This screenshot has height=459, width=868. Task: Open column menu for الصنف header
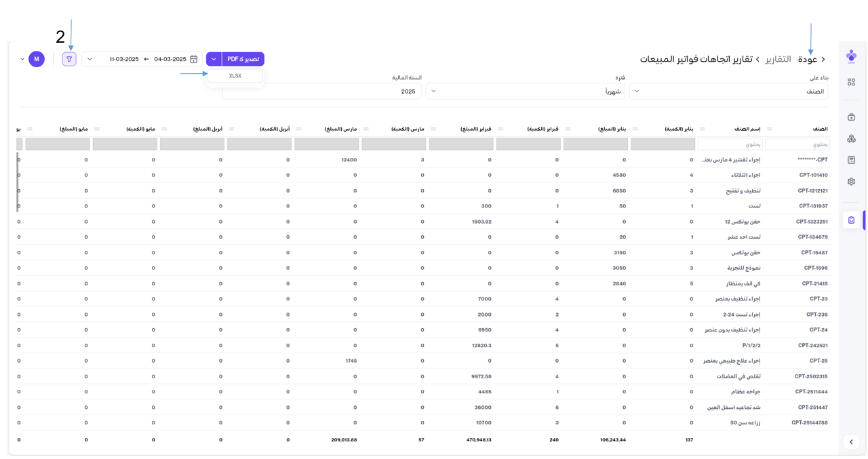coord(769,129)
